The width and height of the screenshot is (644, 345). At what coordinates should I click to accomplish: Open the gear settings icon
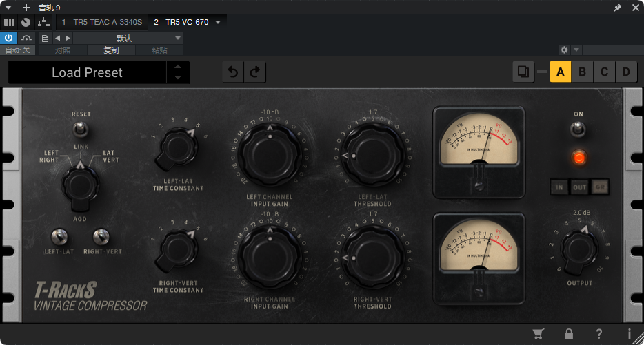[x=564, y=50]
